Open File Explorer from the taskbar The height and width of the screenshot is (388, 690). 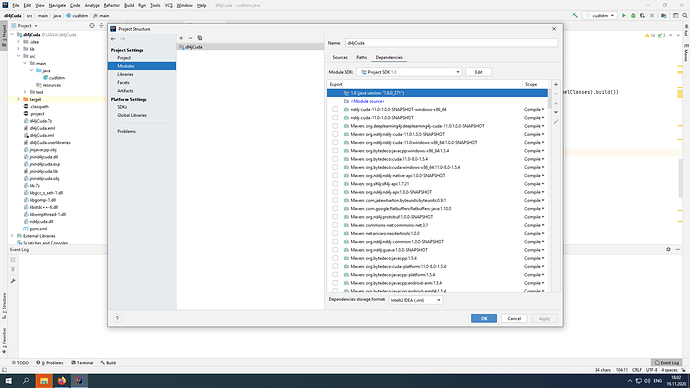(44, 381)
